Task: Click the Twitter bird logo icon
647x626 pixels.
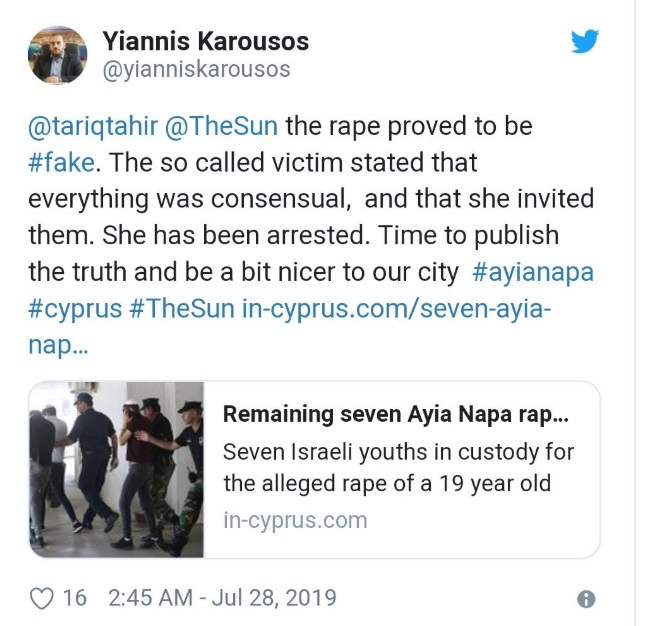Action: [584, 42]
